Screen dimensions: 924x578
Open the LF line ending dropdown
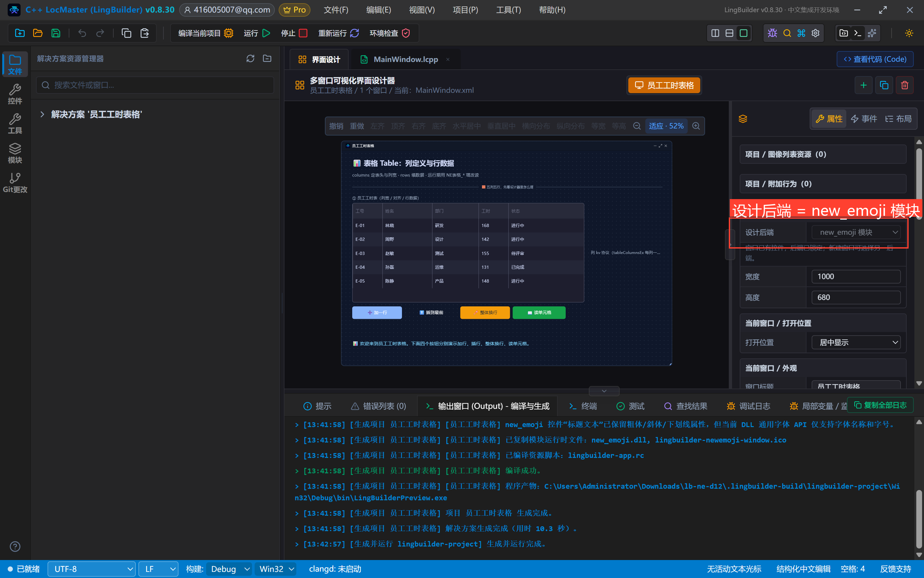click(158, 569)
